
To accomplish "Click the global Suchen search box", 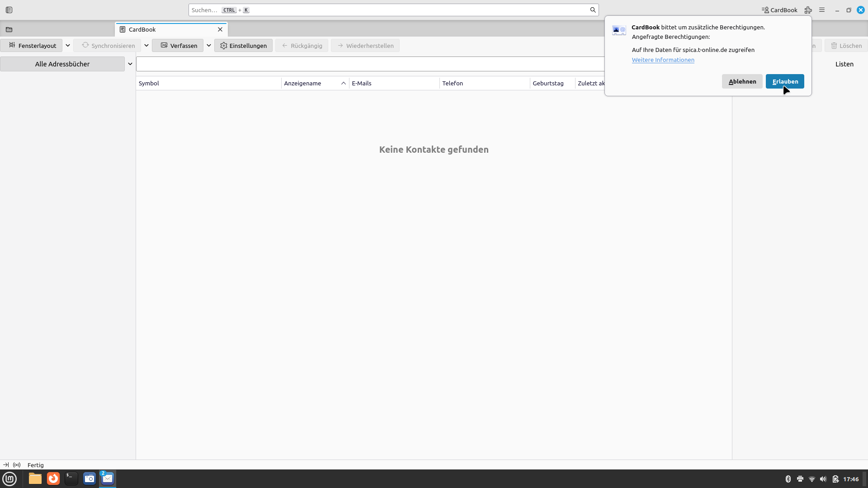I will tap(393, 10).
